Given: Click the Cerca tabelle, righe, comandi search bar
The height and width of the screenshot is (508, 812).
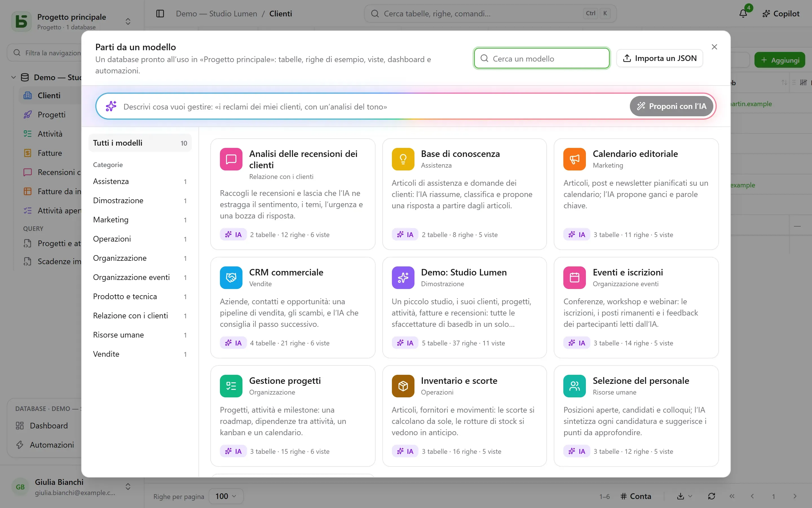Looking at the screenshot, I should (x=490, y=14).
